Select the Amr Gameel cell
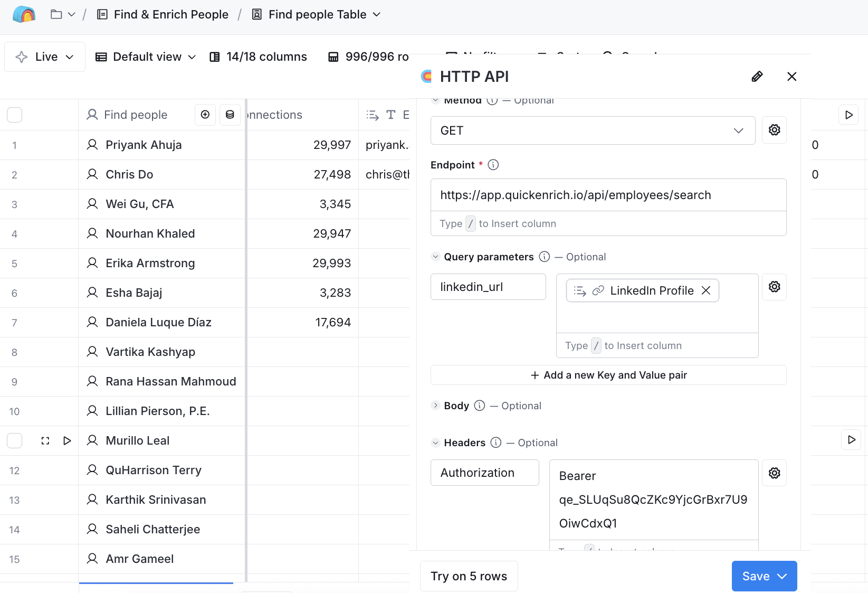 coord(162,559)
